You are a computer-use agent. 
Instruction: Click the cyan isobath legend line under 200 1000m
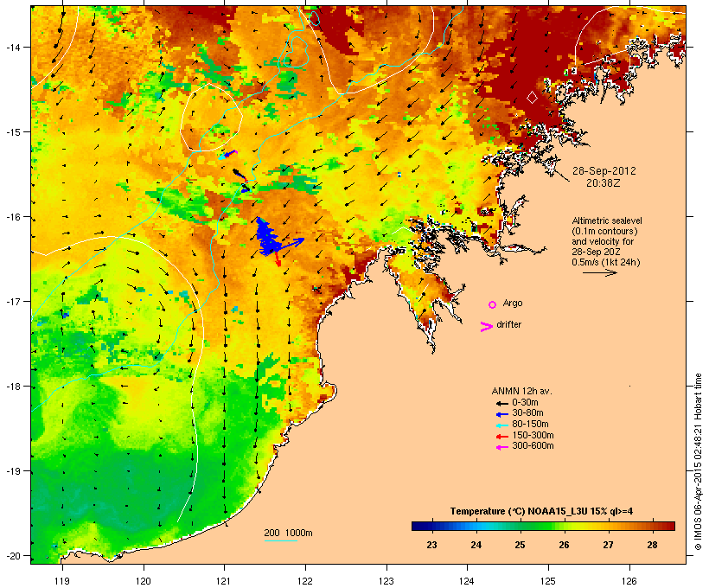click(x=281, y=540)
